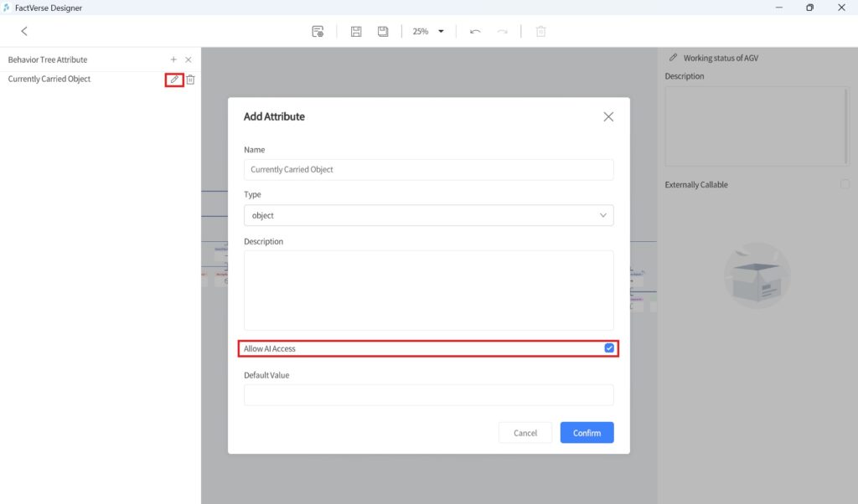858x504 pixels.
Task: Minimize the FactVerse Designer window
Action: (x=778, y=8)
